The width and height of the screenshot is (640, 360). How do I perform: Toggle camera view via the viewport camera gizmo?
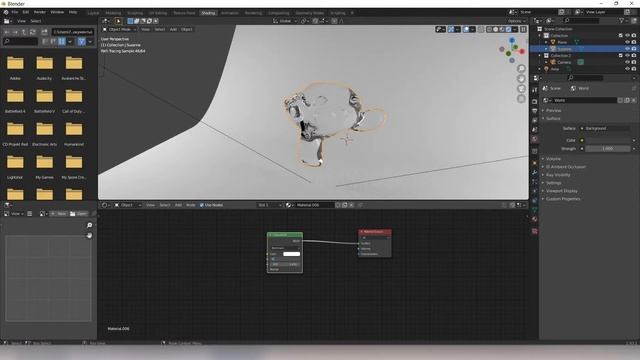tap(521, 89)
